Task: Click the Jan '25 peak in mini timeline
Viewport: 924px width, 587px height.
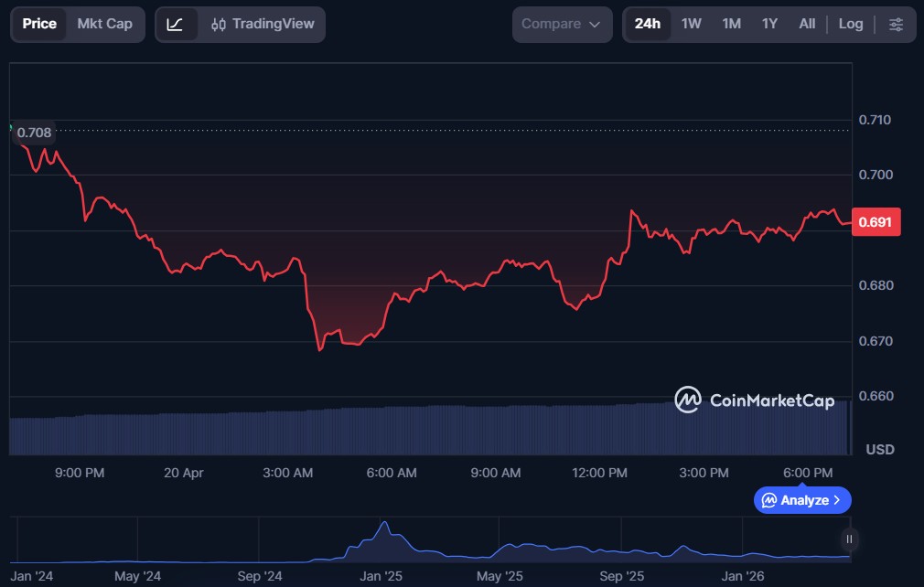Action: (385, 528)
